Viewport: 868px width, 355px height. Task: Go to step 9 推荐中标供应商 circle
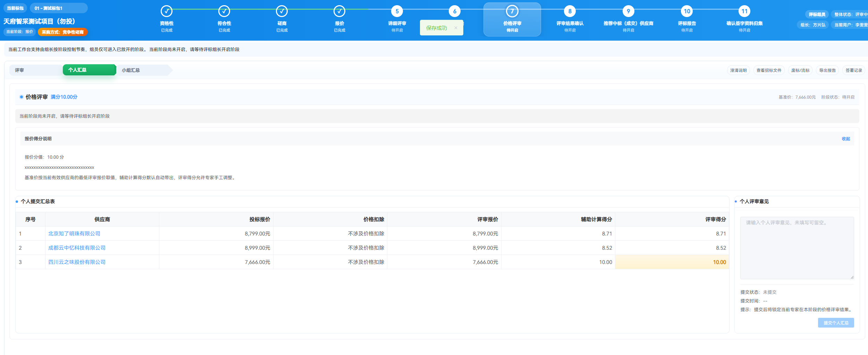click(x=628, y=11)
